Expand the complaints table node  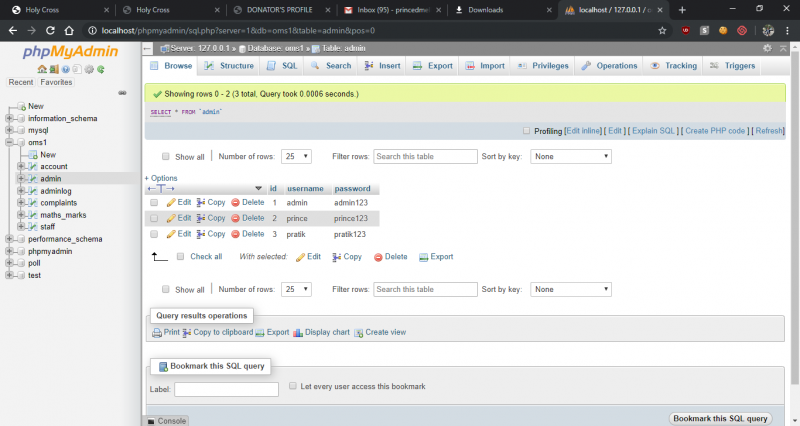coord(21,203)
